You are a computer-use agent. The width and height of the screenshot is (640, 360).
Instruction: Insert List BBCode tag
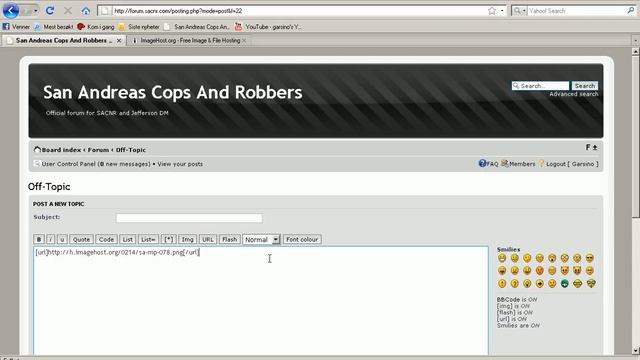click(x=127, y=239)
